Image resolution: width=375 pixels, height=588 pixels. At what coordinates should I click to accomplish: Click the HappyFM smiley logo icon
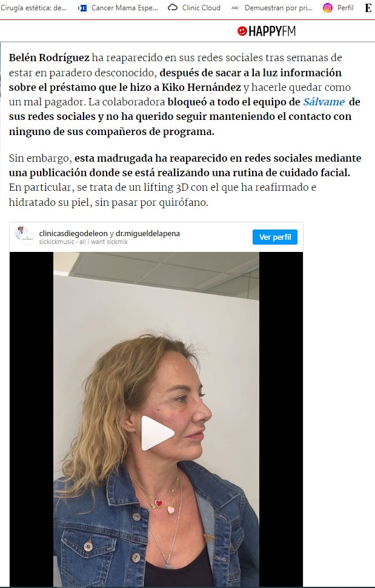click(242, 31)
